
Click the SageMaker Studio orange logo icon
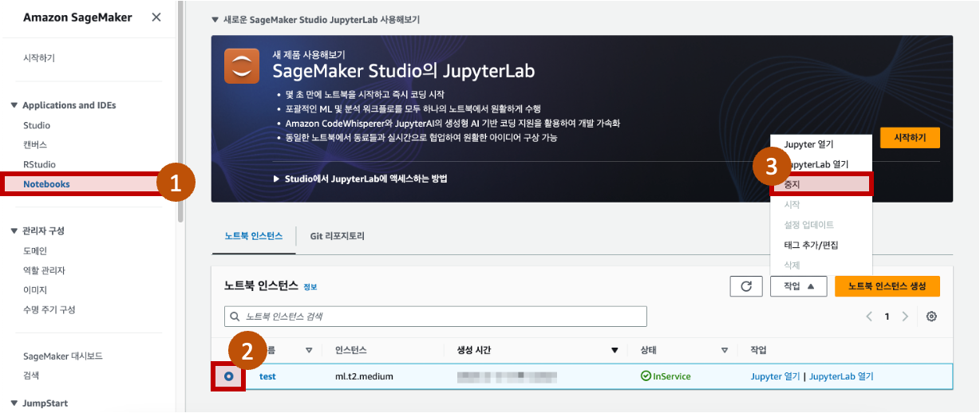(x=242, y=66)
